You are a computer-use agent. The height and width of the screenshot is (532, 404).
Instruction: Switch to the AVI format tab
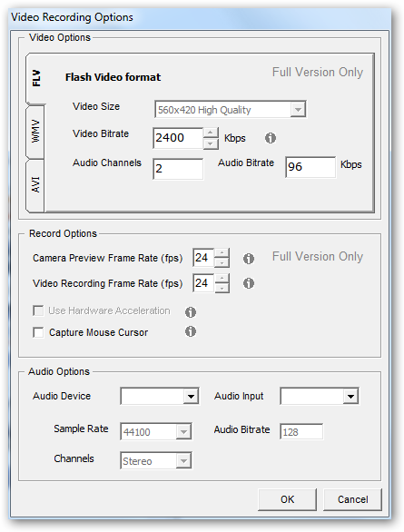pos(35,185)
